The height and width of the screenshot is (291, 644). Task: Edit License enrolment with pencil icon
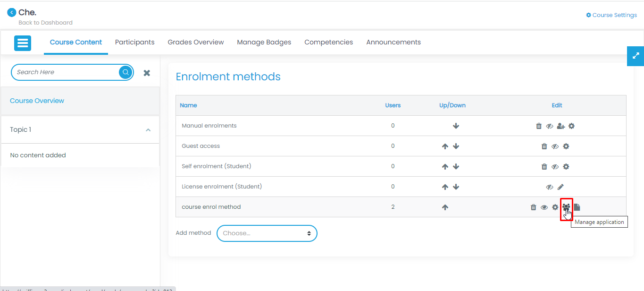coord(560,187)
